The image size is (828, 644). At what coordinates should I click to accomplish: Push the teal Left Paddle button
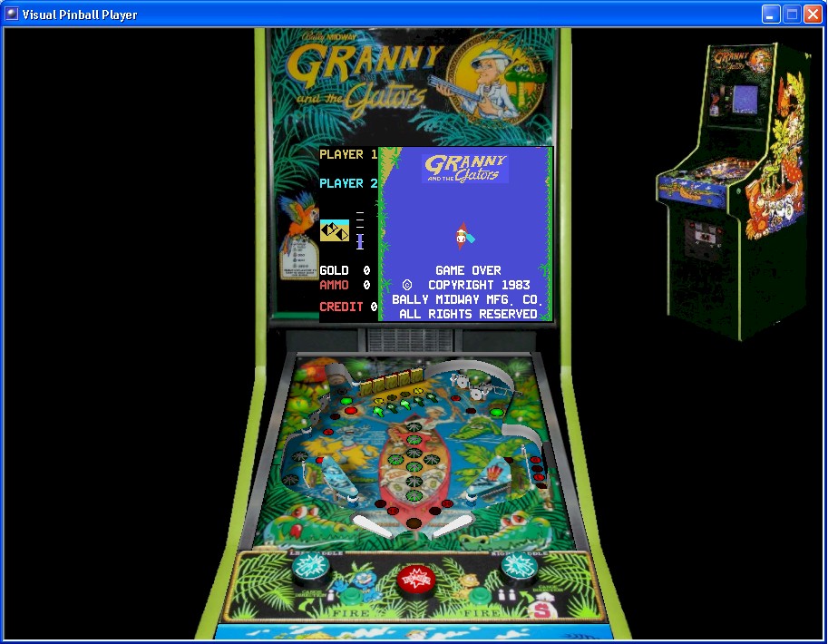coord(311,567)
